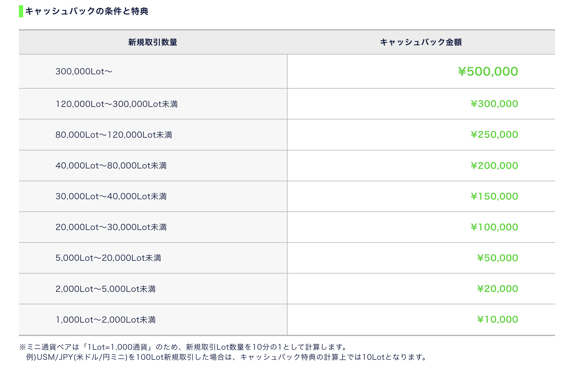Click the ¥500,000 cashback amount

(x=488, y=72)
